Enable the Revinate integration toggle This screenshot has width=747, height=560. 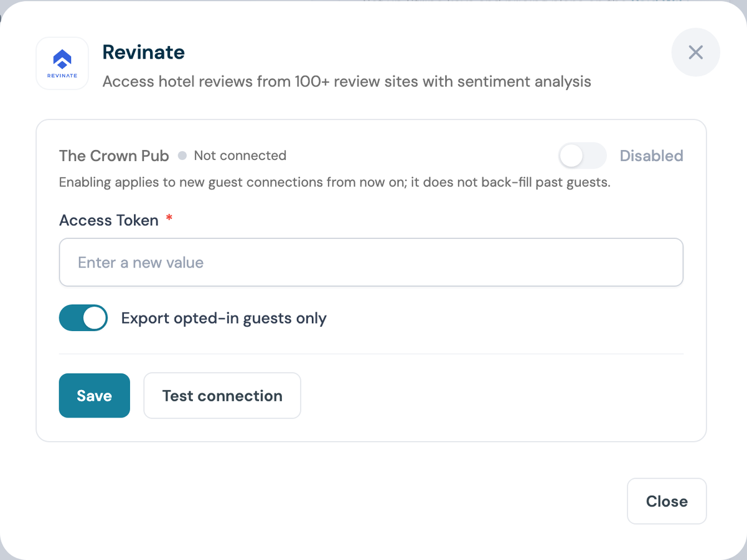pos(583,156)
